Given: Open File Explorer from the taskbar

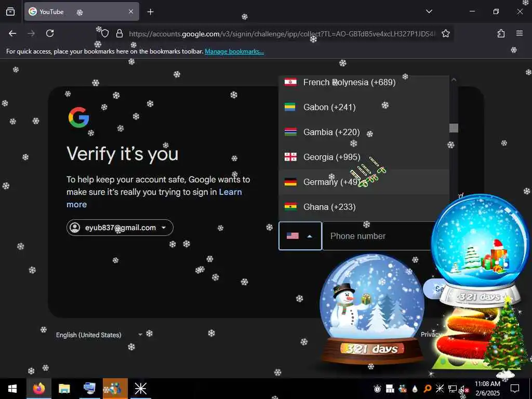Looking at the screenshot, I should coord(64,389).
